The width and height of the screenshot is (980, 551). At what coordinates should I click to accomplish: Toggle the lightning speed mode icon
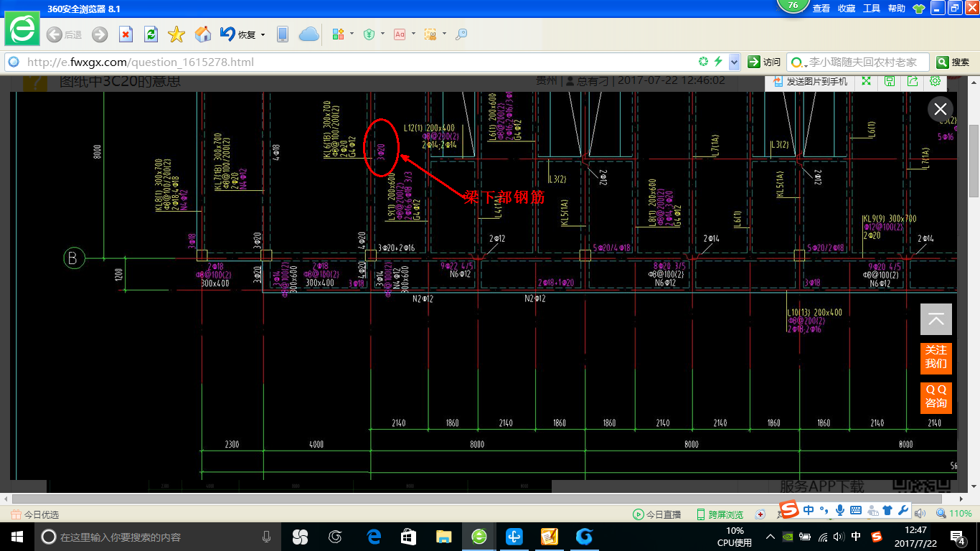click(x=717, y=62)
